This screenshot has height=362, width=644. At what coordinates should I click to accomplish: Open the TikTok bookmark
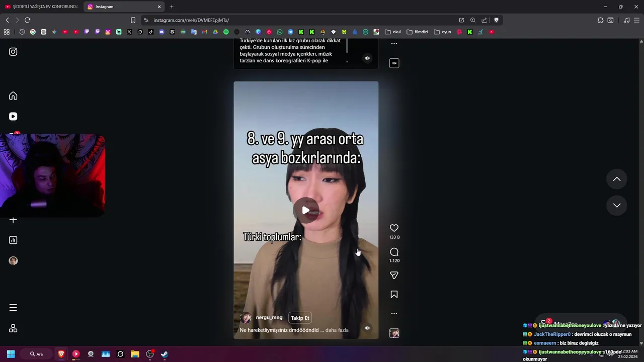[151, 32]
